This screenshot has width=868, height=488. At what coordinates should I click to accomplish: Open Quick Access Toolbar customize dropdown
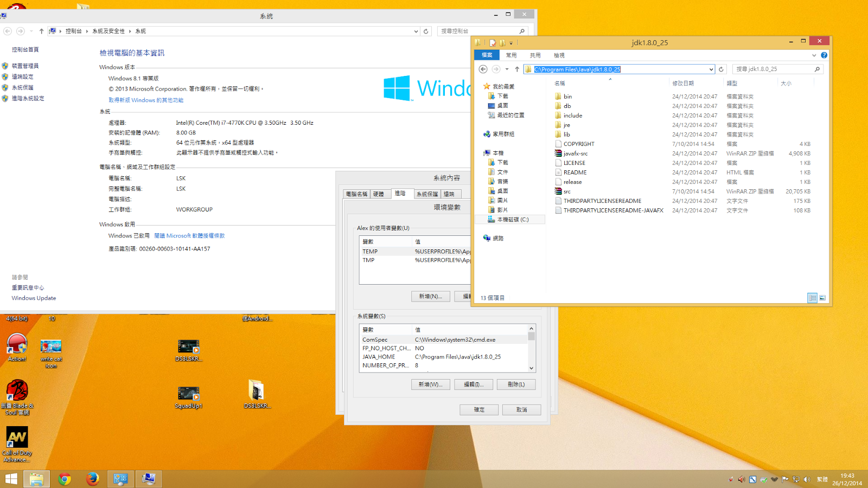511,43
